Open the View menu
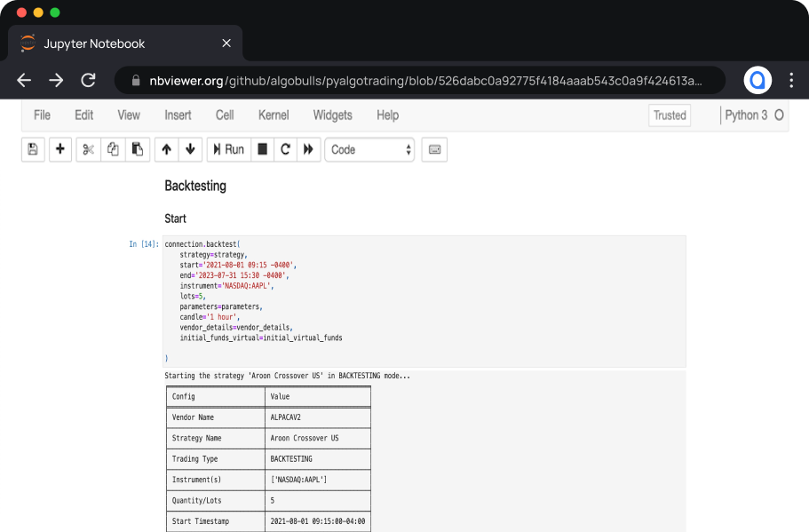The width and height of the screenshot is (809, 532). (x=129, y=115)
